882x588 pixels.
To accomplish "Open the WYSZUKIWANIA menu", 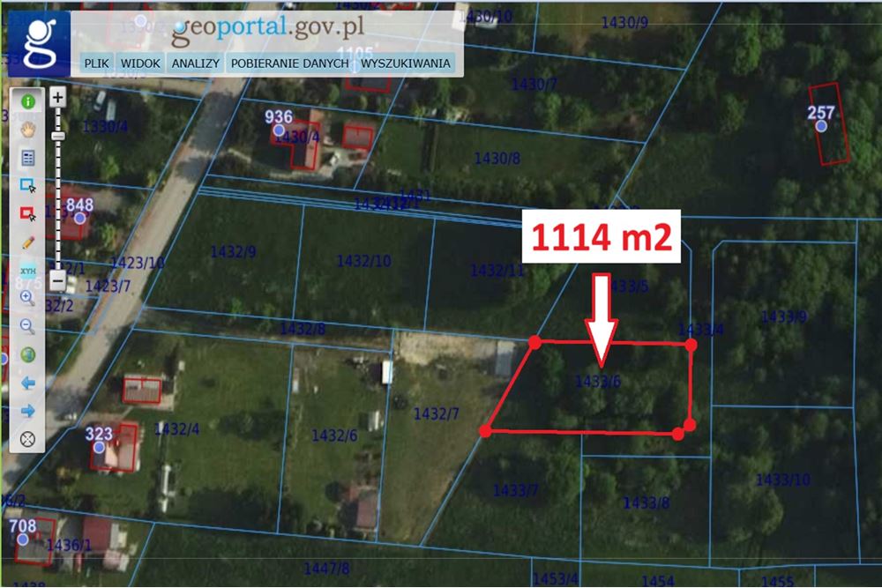I will [406, 63].
